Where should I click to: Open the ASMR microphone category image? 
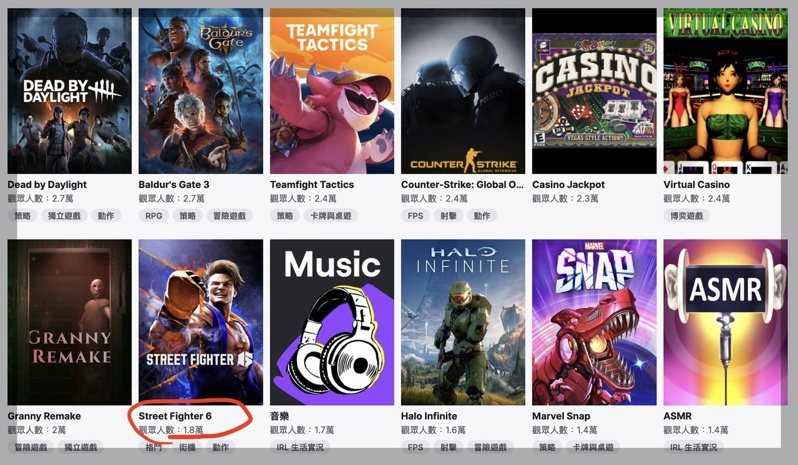click(x=726, y=323)
